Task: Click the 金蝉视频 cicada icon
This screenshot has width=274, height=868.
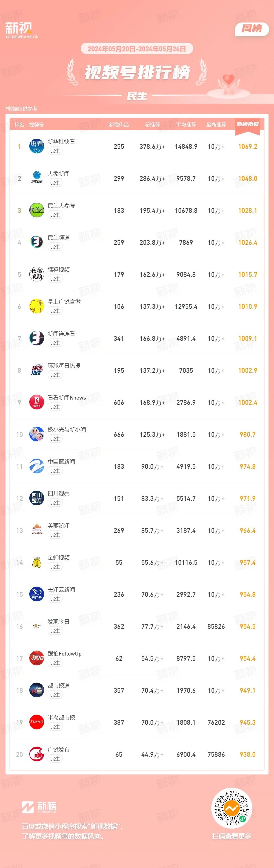Action: click(36, 562)
